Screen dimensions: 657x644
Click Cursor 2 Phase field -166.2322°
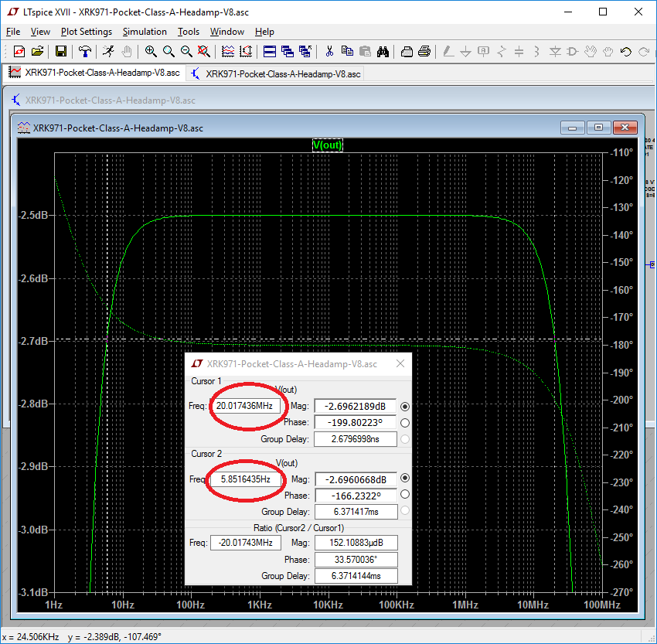coord(356,496)
